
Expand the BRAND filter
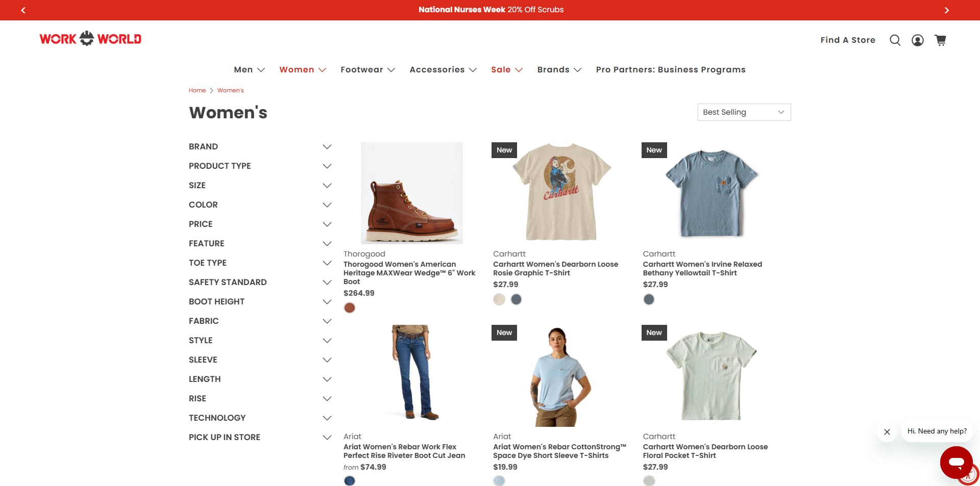tap(260, 147)
